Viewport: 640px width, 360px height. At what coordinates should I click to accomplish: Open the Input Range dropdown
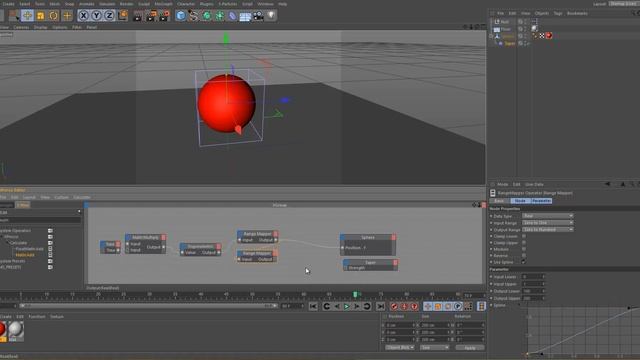547,222
